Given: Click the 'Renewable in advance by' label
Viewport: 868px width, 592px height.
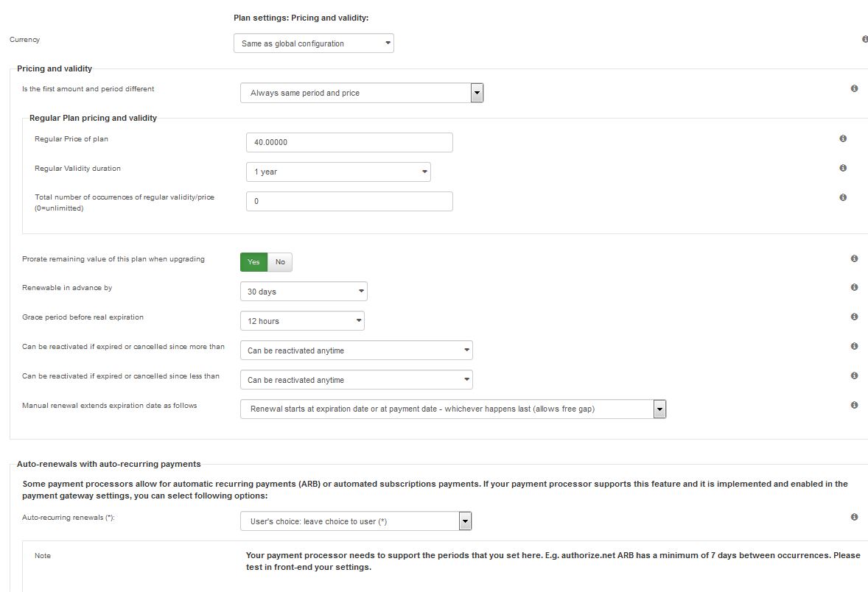Looking at the screenshot, I should 67,288.
